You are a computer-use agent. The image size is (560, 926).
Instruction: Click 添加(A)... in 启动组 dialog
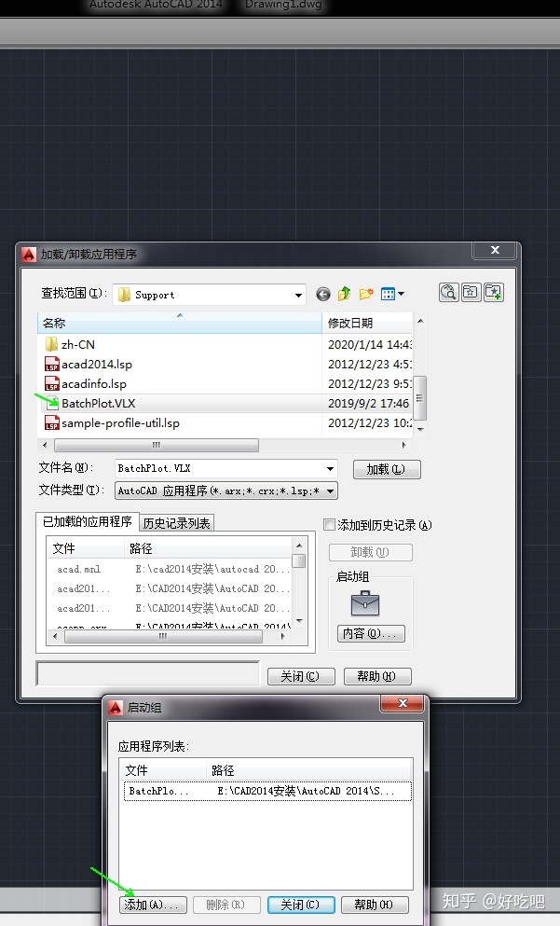153,905
